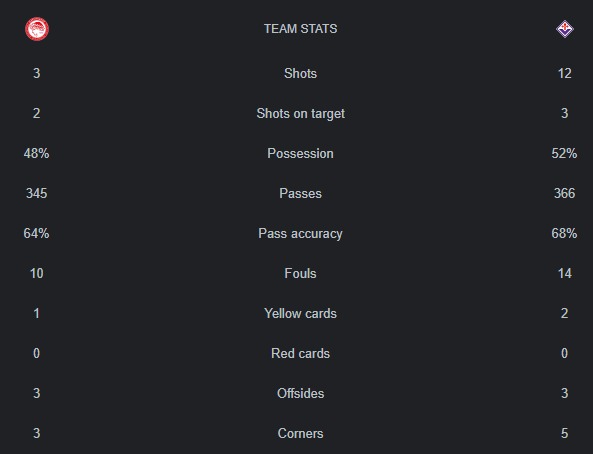The image size is (593, 454).
Task: Select the 345 passes value
Action: [x=37, y=193]
